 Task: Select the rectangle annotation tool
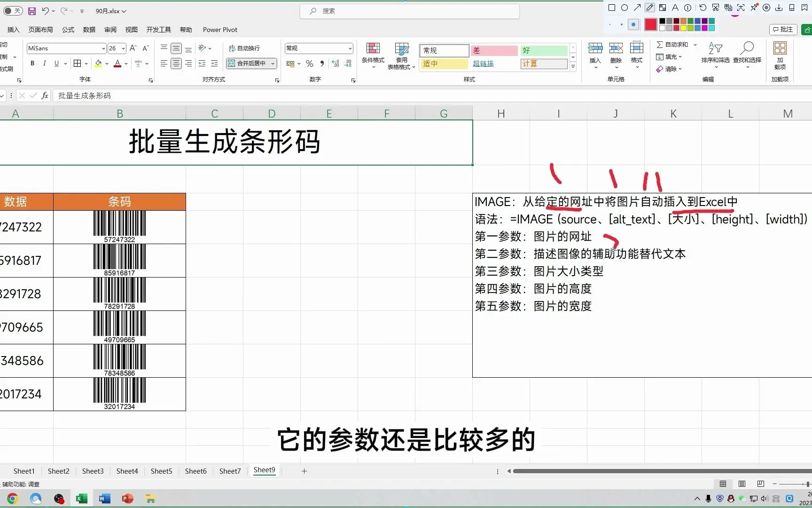(612, 8)
